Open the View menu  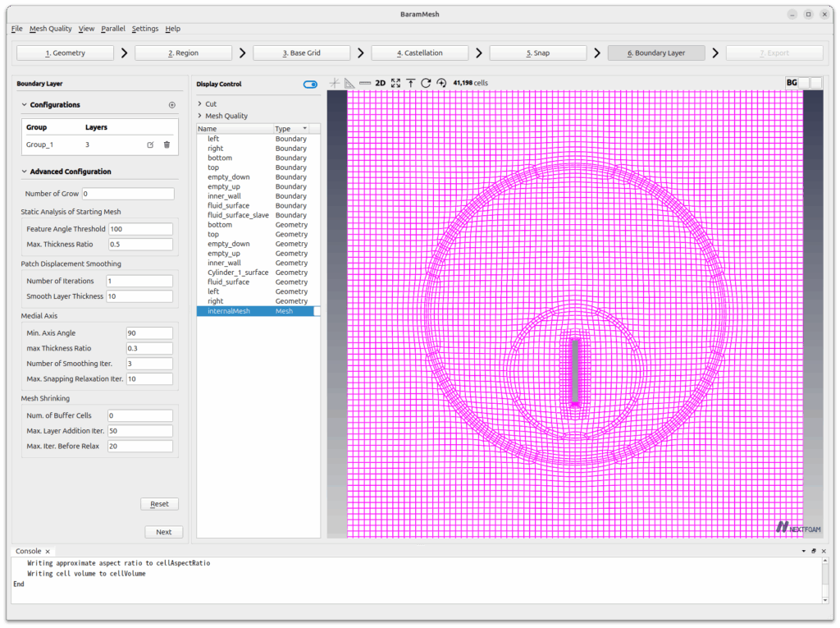(86, 29)
